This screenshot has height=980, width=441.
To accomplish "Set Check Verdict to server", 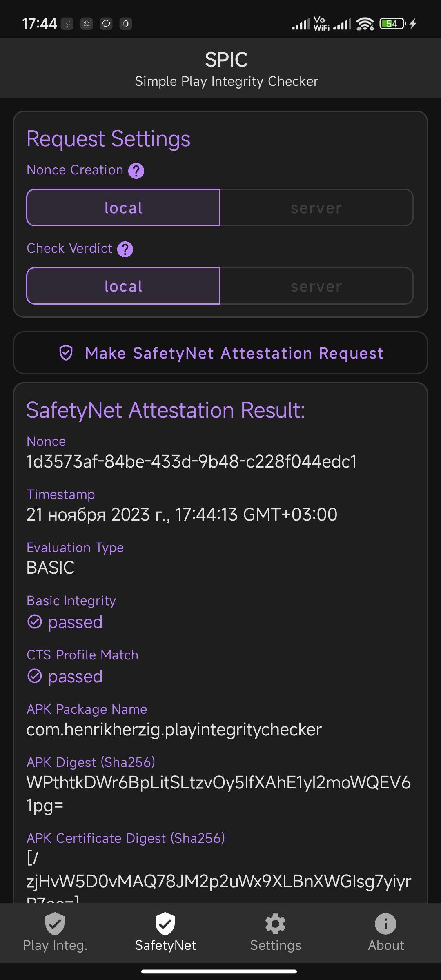I will tap(316, 286).
